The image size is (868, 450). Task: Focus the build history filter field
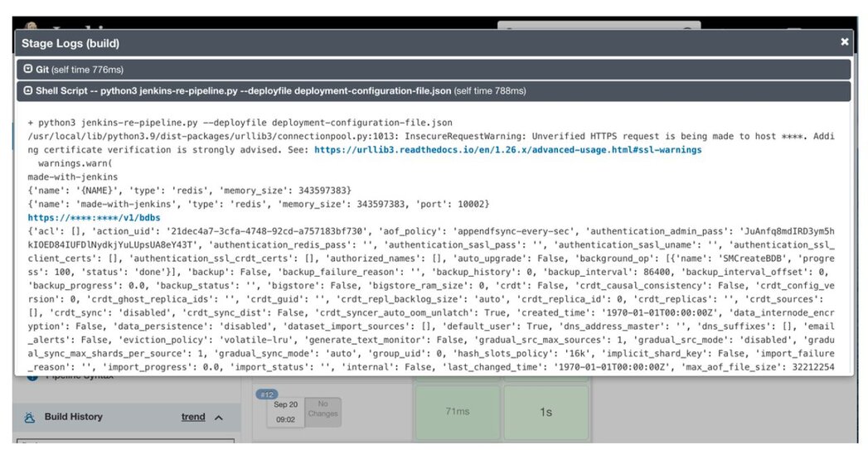coord(126,441)
